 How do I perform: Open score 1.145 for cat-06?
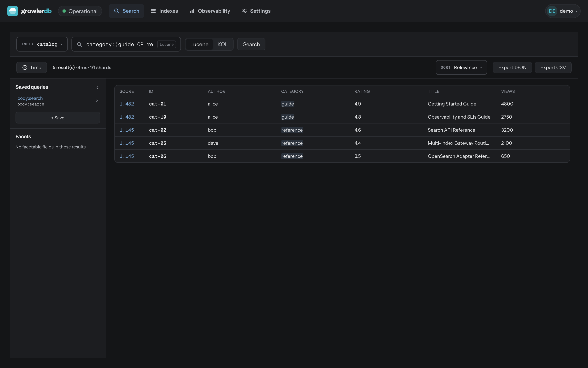coord(127,156)
